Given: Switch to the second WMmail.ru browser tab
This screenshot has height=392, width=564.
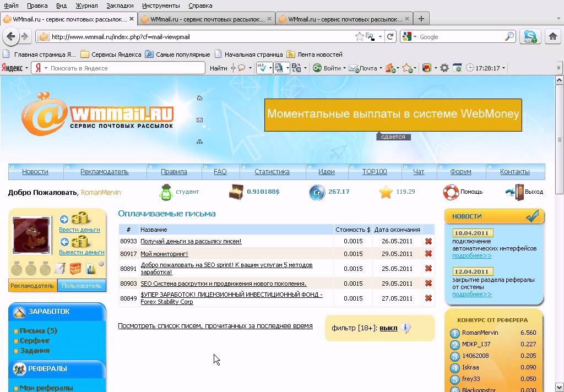Looking at the screenshot, I should (x=207, y=19).
